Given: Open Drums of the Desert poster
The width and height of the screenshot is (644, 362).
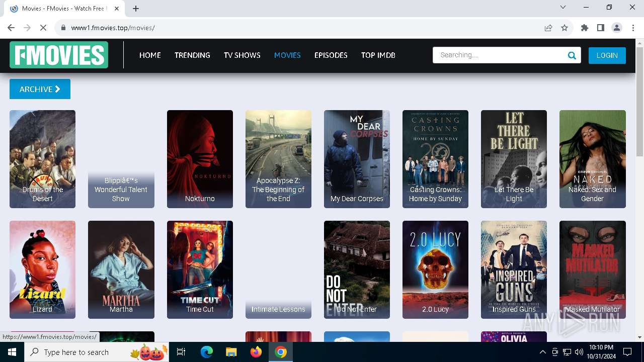Looking at the screenshot, I should (x=42, y=159).
